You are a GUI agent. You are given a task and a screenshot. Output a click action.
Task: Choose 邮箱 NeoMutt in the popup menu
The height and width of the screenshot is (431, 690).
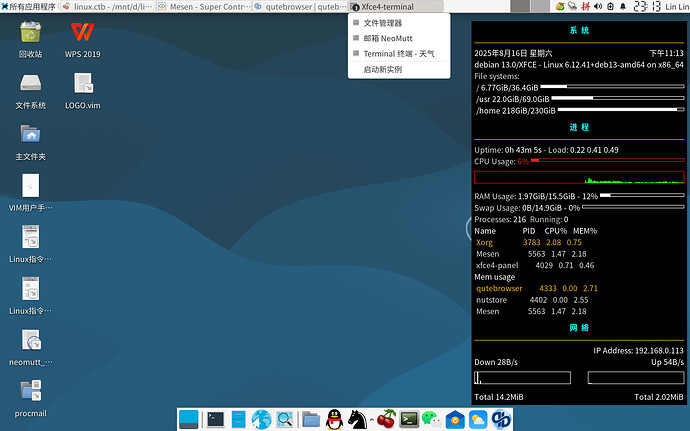pyautogui.click(x=386, y=38)
